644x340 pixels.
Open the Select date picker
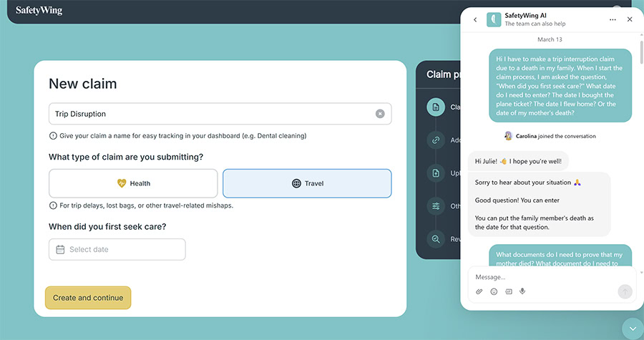pyautogui.click(x=117, y=249)
